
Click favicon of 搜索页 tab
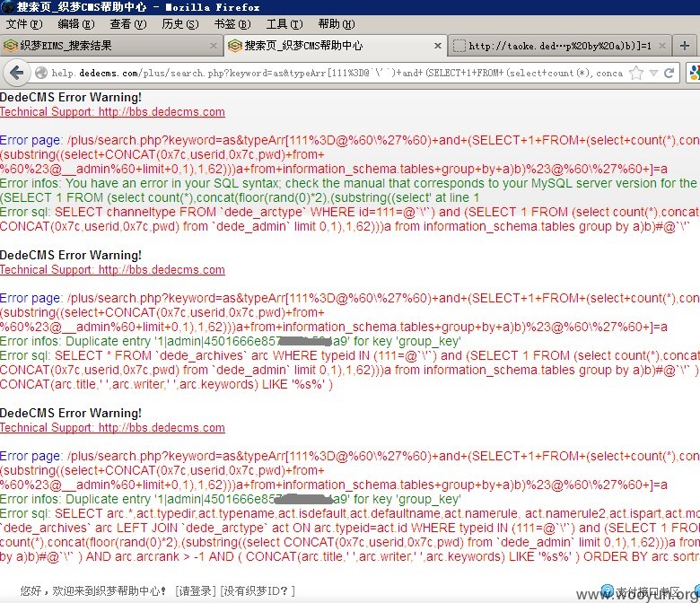tap(235, 46)
